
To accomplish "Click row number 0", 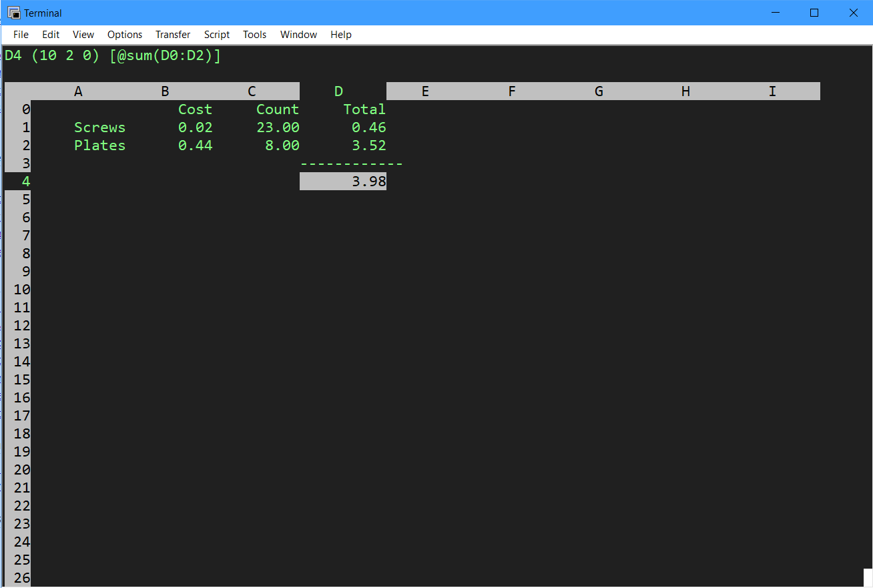I will pyautogui.click(x=26, y=109).
